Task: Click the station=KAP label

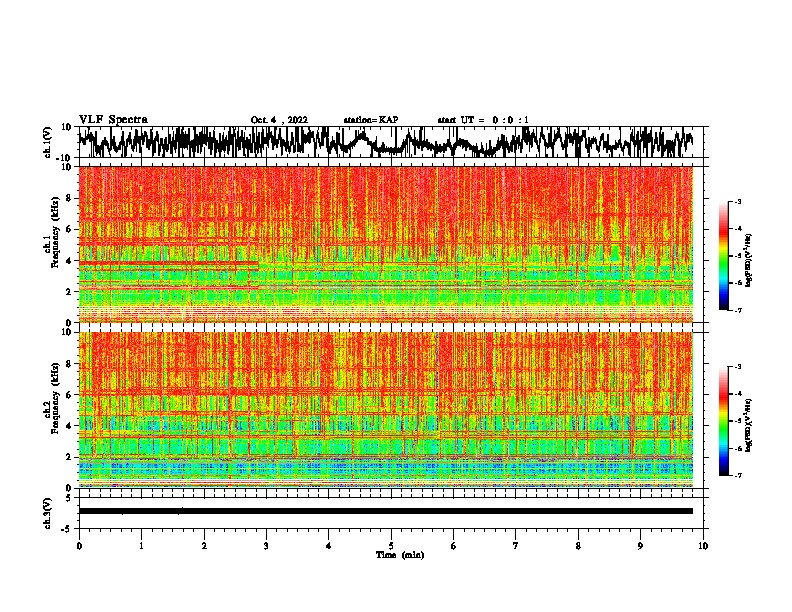Action: [x=371, y=120]
